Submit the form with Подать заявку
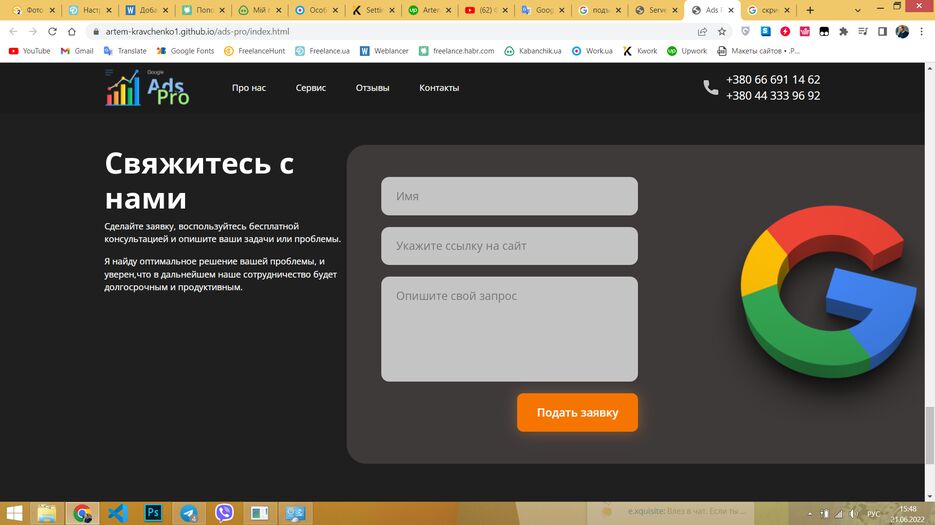Viewport: 935px width, 525px height. (x=577, y=412)
